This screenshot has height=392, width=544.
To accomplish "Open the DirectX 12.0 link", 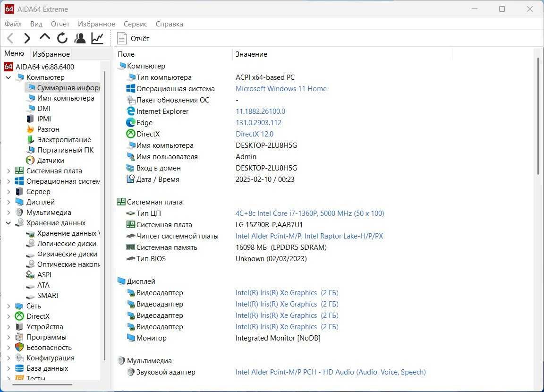I will 255,134.
